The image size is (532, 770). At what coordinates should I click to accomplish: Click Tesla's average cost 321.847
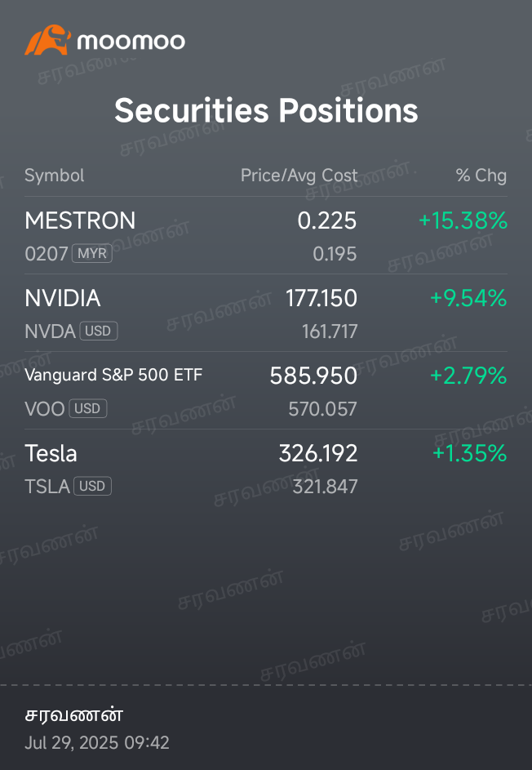tap(325, 487)
